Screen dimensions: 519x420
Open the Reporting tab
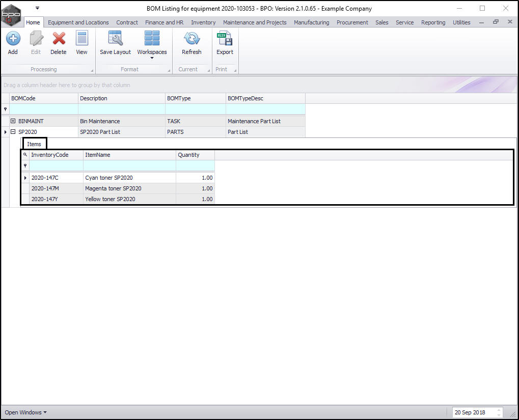[x=433, y=22]
